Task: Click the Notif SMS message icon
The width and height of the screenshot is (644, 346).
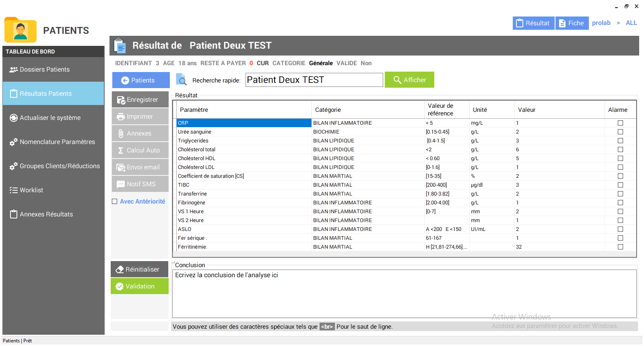Action: 121,184
